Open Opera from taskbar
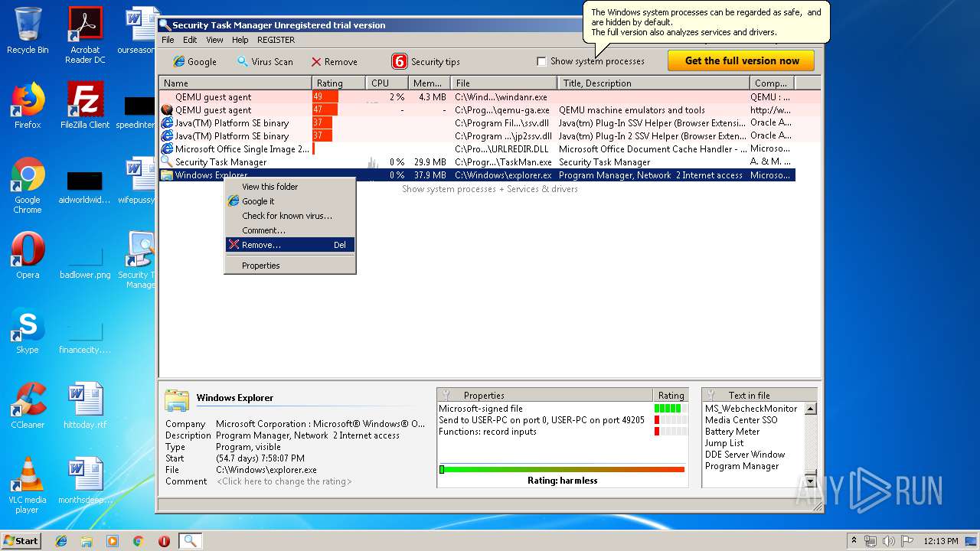Image resolution: width=980 pixels, height=551 pixels. click(164, 540)
